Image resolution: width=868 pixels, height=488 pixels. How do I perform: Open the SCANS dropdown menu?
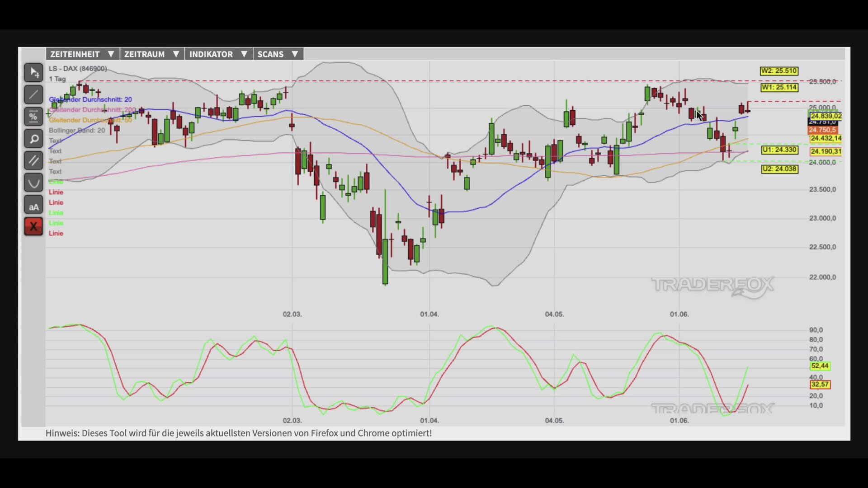[x=278, y=54]
